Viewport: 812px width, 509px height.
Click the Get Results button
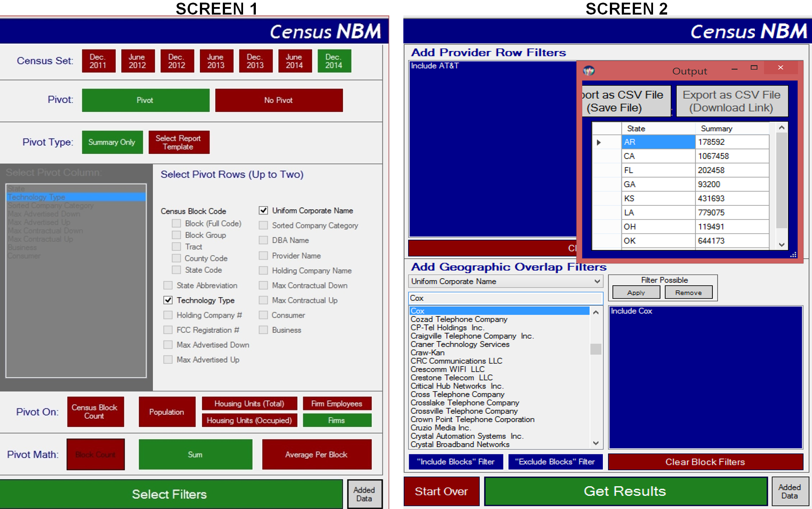click(625, 491)
